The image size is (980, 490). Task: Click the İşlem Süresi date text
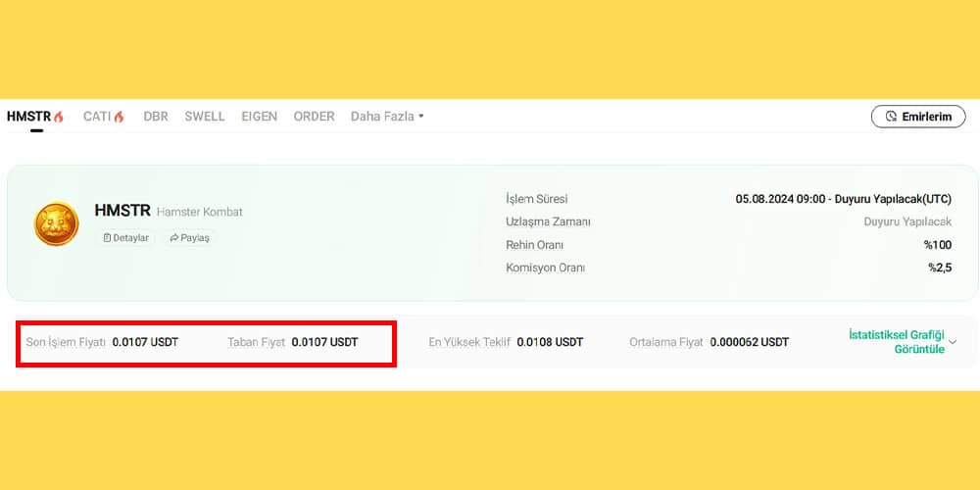pyautogui.click(x=843, y=199)
